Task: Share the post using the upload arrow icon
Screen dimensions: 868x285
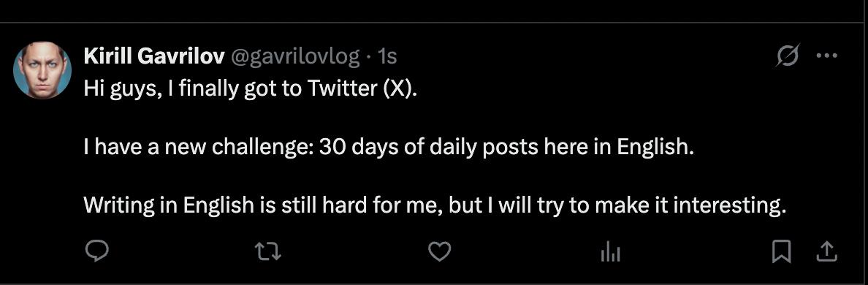Action: click(x=826, y=253)
